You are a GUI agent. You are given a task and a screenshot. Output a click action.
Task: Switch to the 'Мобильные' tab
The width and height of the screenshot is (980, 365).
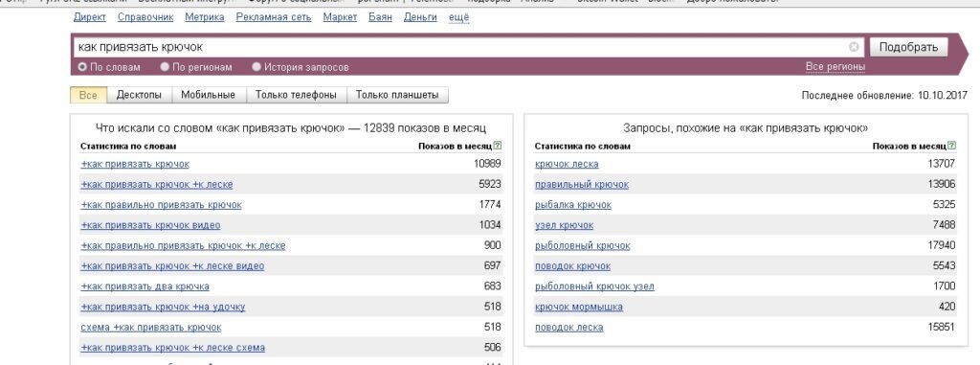[208, 95]
